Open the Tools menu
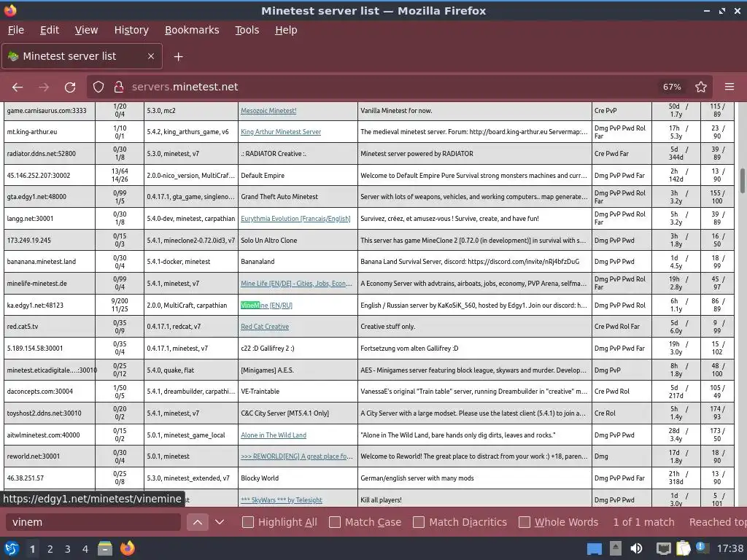Image resolution: width=747 pixels, height=560 pixels. pos(247,30)
